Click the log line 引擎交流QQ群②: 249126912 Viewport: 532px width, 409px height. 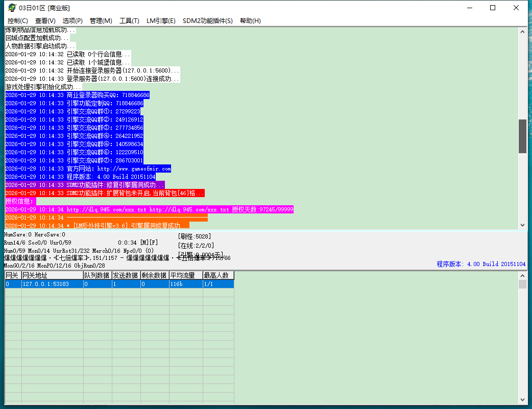click(x=75, y=119)
